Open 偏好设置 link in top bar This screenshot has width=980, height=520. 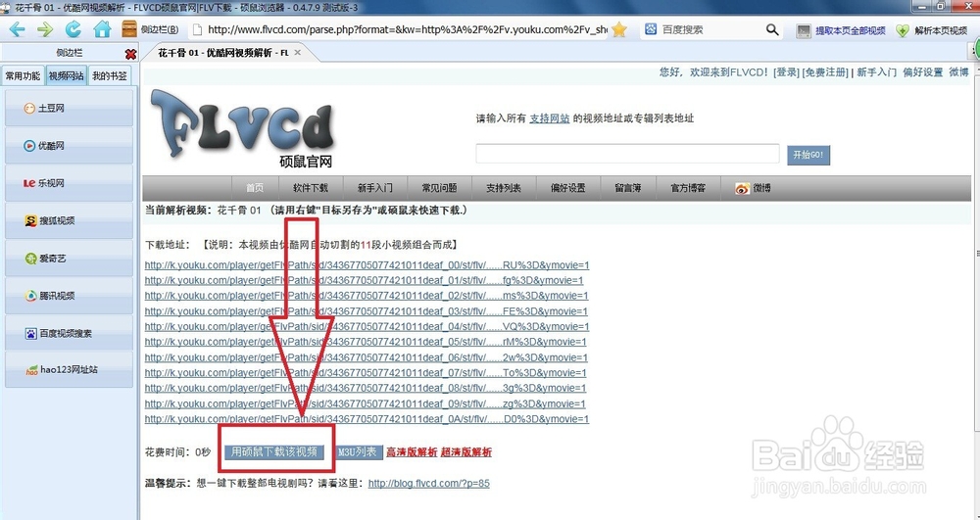[922, 72]
